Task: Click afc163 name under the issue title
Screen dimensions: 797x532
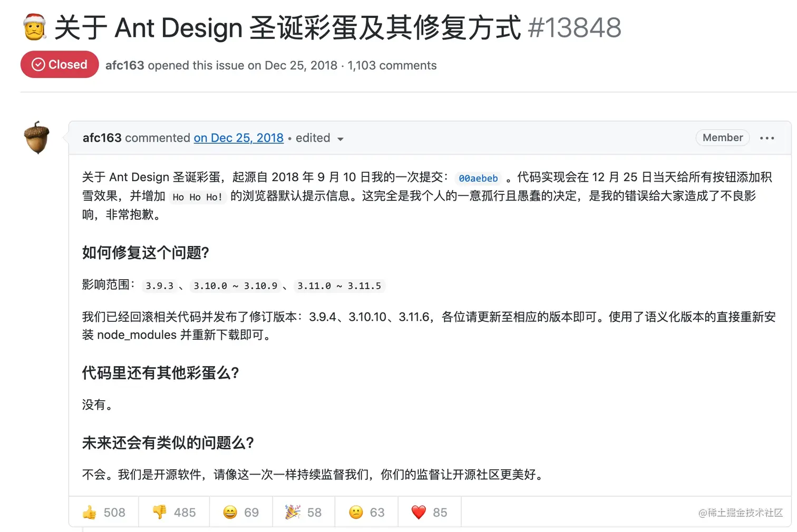Action: [x=125, y=65]
